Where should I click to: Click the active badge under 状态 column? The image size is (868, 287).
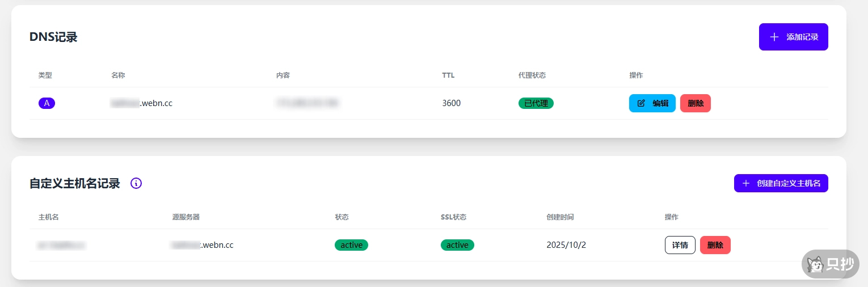(351, 245)
